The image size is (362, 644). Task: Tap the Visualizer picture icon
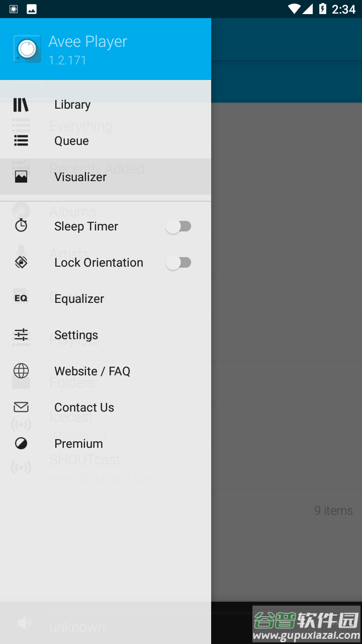pyautogui.click(x=21, y=177)
